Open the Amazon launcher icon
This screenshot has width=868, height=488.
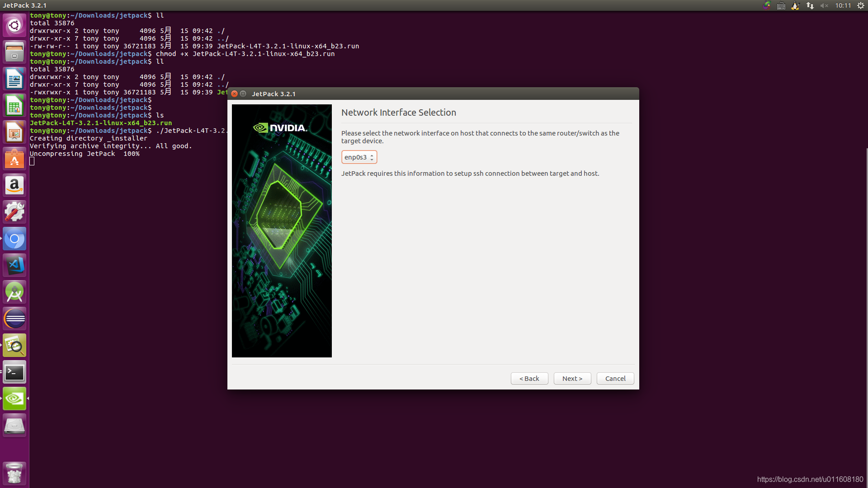(x=14, y=186)
